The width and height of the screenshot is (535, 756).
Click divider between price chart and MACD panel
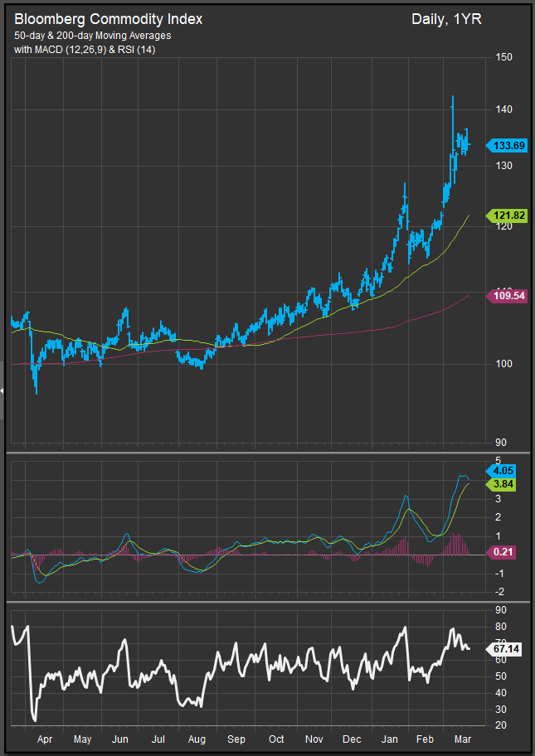click(267, 452)
